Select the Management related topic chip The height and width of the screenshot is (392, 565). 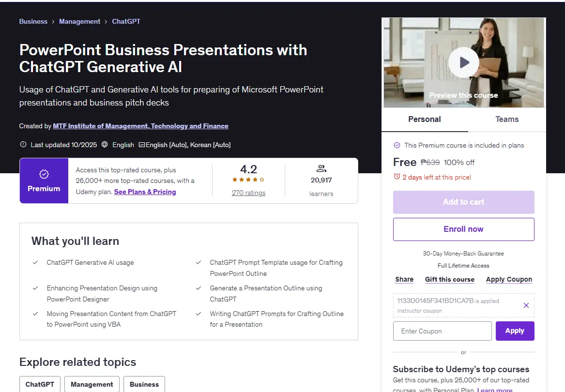coord(92,384)
